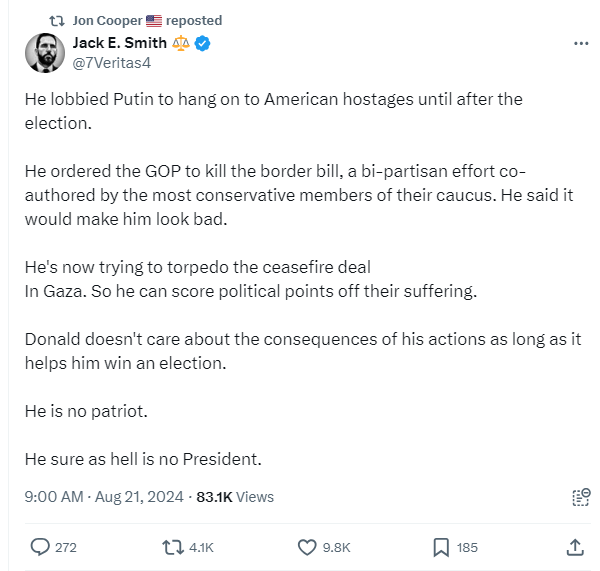Viewport: 600px width, 571px height.
Task: Click the 185 bookmarks count
Action: pos(466,548)
